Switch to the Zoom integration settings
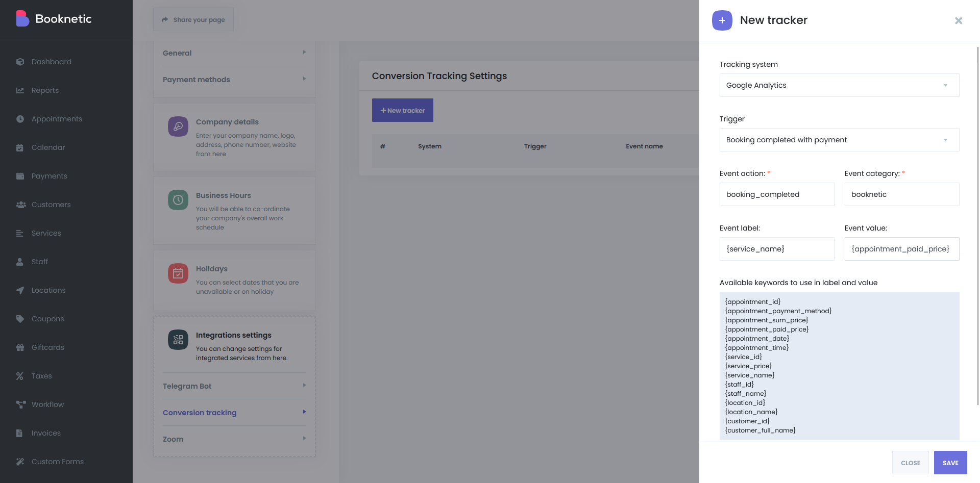 [233, 439]
